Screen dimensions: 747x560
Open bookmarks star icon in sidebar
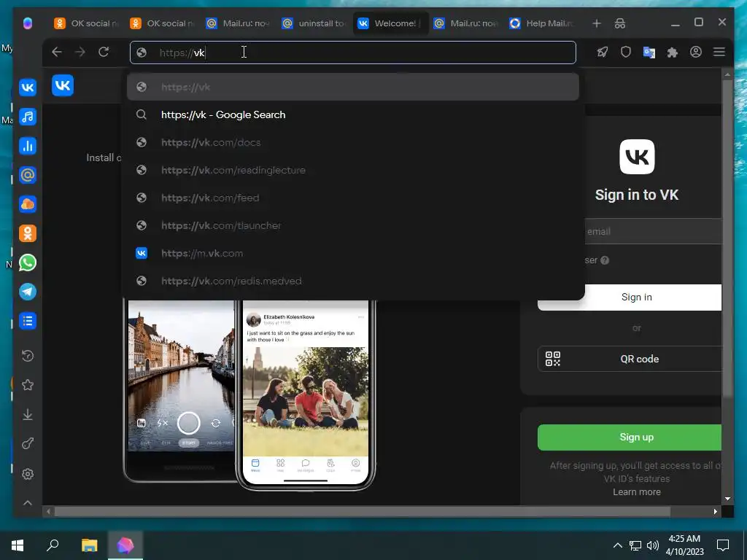28,385
